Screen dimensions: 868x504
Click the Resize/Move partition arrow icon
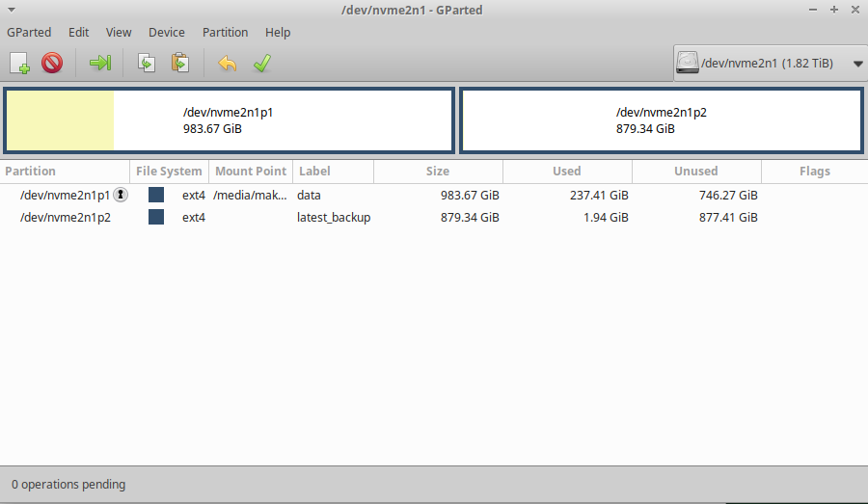coord(100,63)
